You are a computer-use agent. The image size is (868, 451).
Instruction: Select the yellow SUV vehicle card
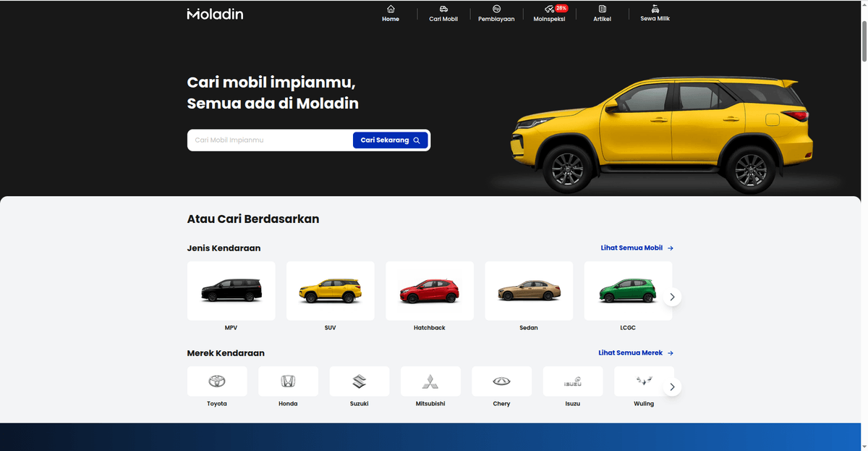[x=331, y=291]
